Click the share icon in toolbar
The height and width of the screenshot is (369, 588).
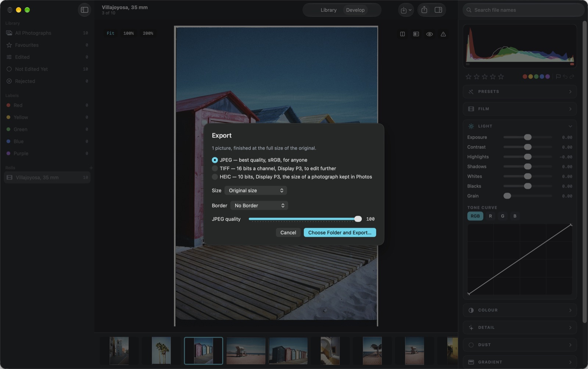click(x=424, y=10)
